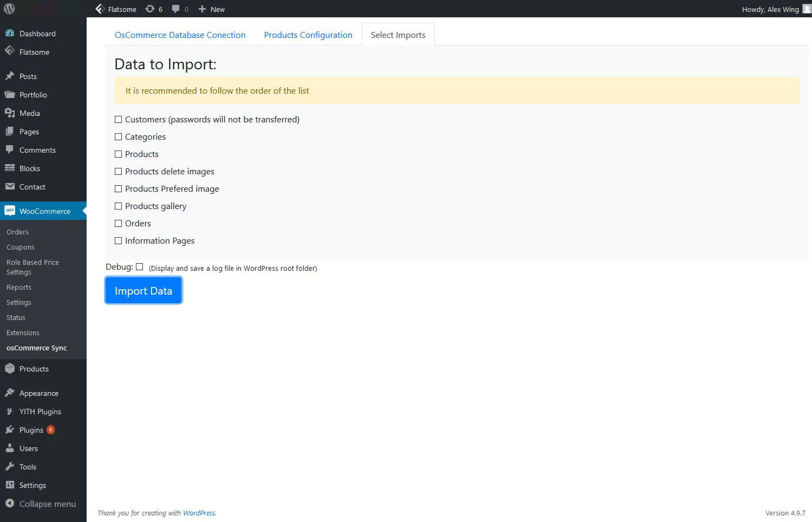
Task: Click the Collapse menu arrow icon
Action: tap(10, 503)
